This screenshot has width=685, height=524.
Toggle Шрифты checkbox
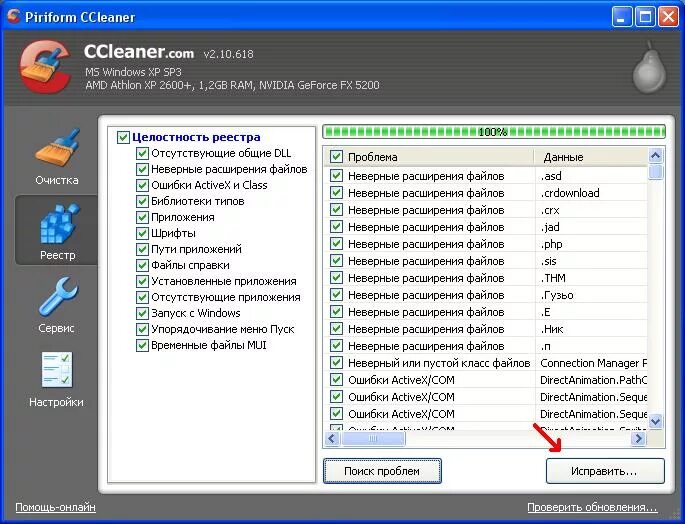coord(142,233)
